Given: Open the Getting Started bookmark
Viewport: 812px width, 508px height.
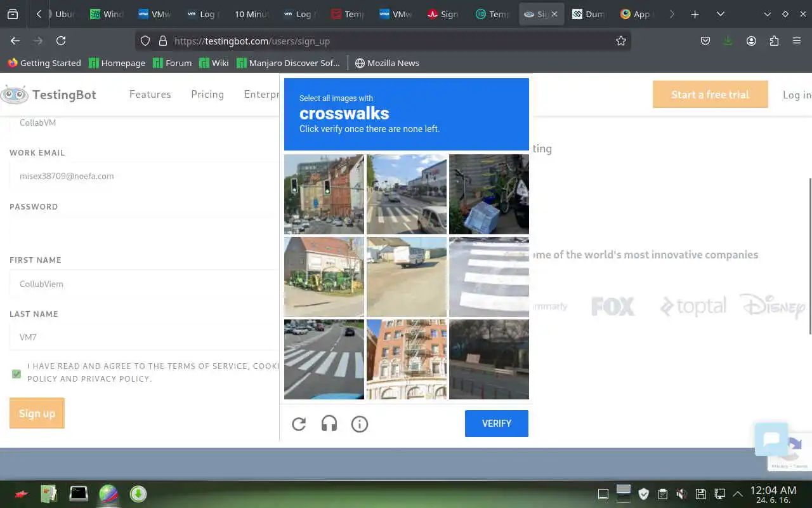Looking at the screenshot, I should point(44,63).
